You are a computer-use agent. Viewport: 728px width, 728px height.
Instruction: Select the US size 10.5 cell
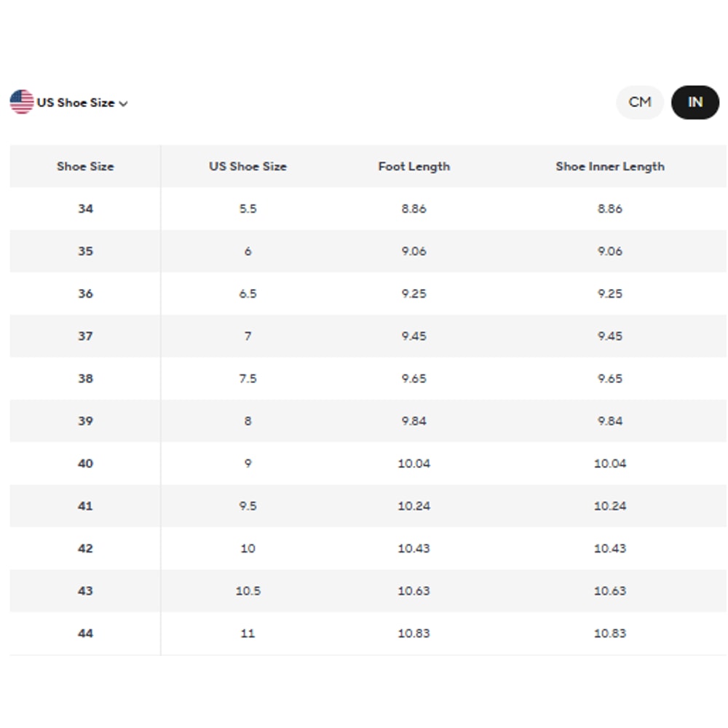[x=248, y=590]
